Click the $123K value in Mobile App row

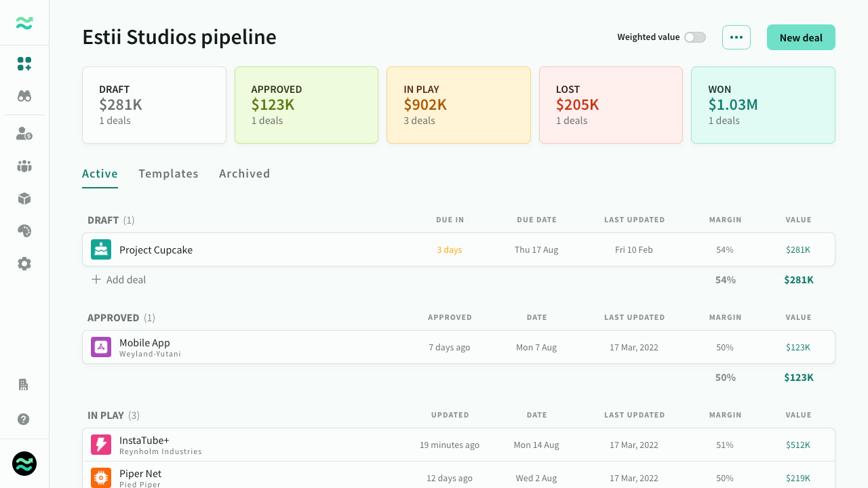tap(798, 347)
